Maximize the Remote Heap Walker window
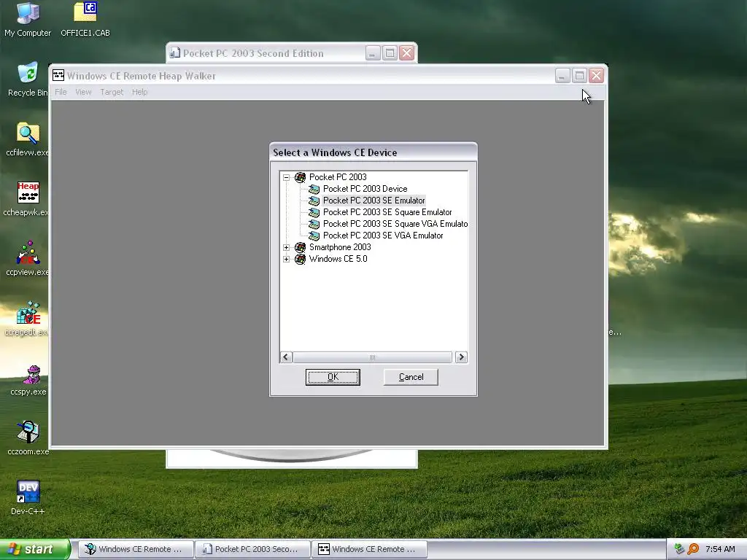This screenshot has width=747, height=560. [x=579, y=76]
